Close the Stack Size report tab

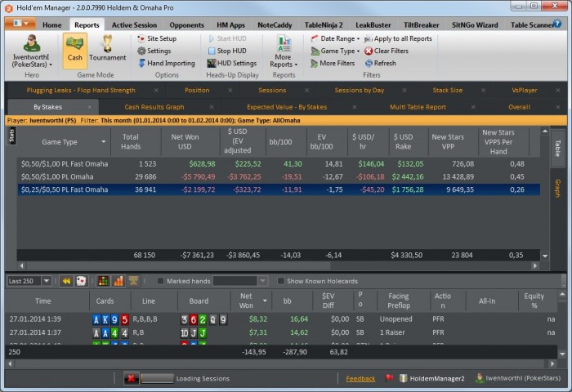click(x=484, y=91)
